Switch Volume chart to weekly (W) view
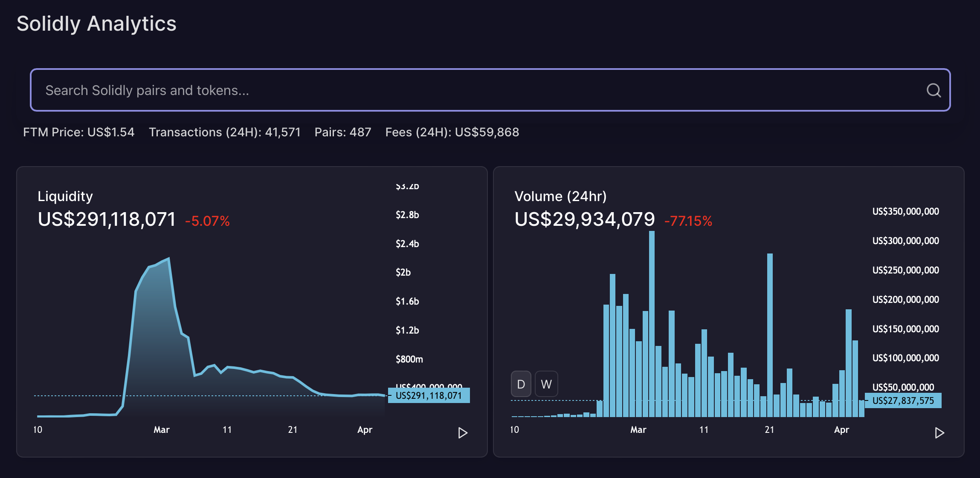This screenshot has width=980, height=478. [x=546, y=384]
